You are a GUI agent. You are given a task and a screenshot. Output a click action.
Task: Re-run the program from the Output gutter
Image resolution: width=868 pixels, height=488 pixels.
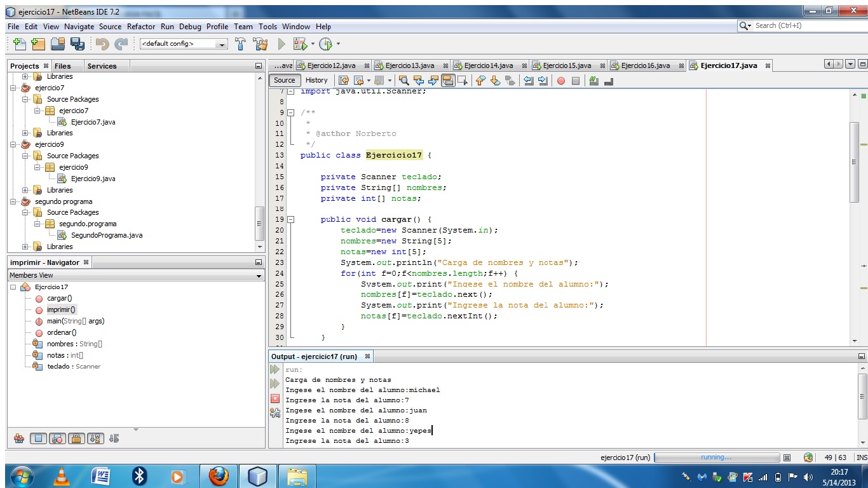275,369
